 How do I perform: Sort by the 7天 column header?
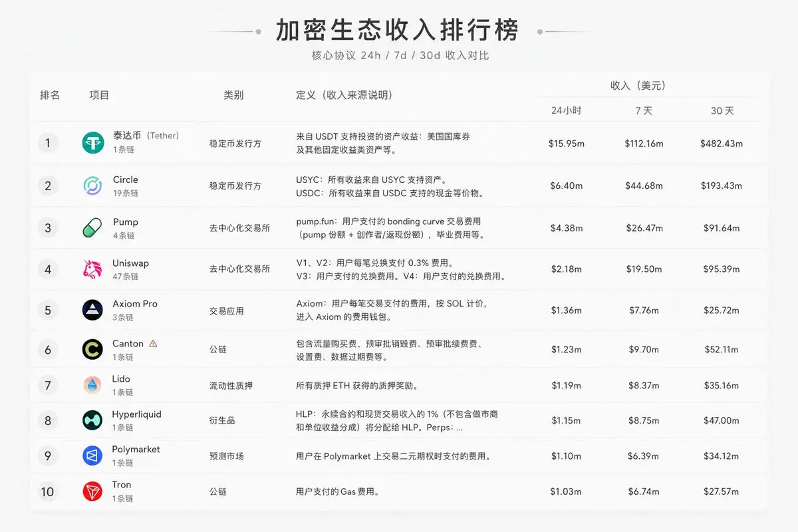(644, 110)
